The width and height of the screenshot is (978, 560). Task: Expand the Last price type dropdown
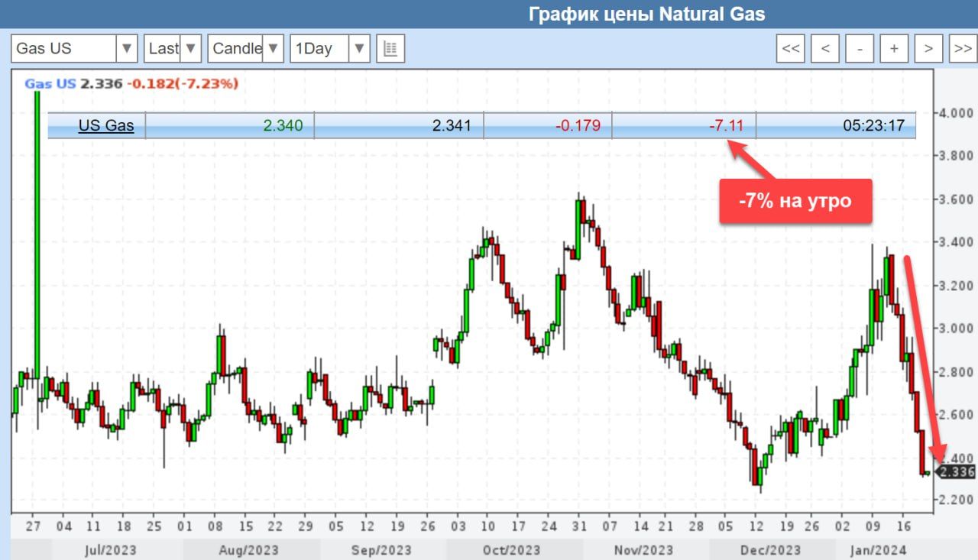pyautogui.click(x=173, y=49)
